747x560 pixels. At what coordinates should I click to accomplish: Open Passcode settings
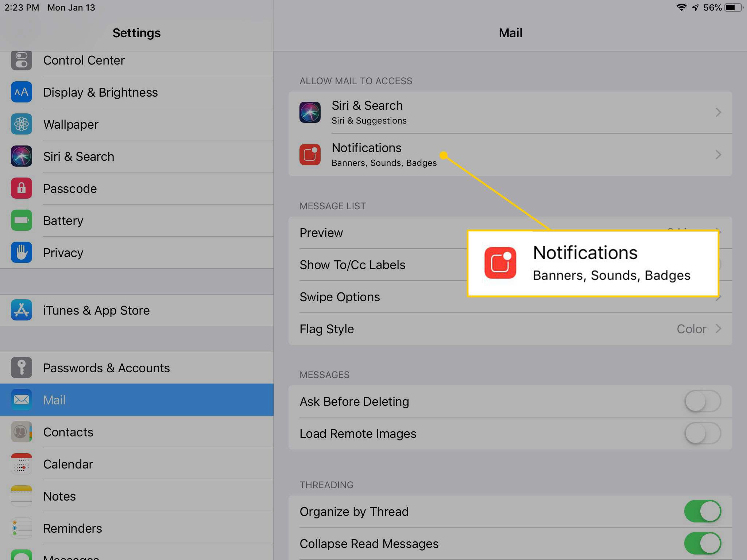(137, 188)
